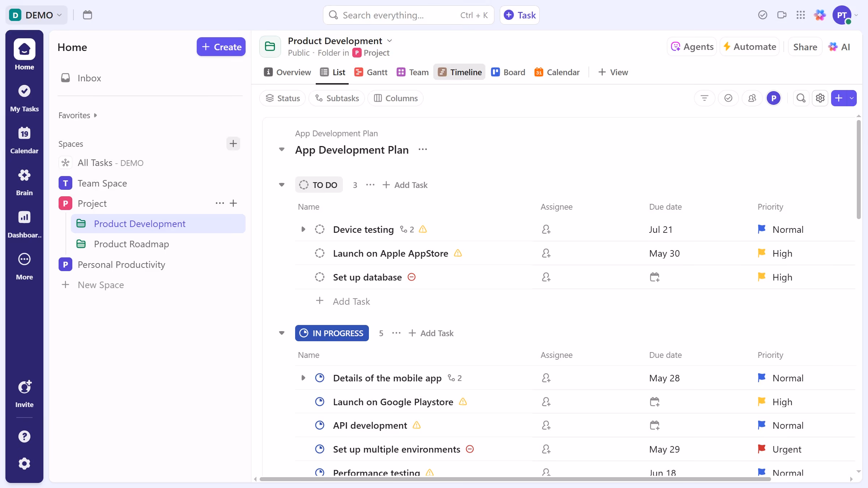Click the assignees filter icon
Screen dimensions: 868x488
pyautogui.click(x=752, y=98)
